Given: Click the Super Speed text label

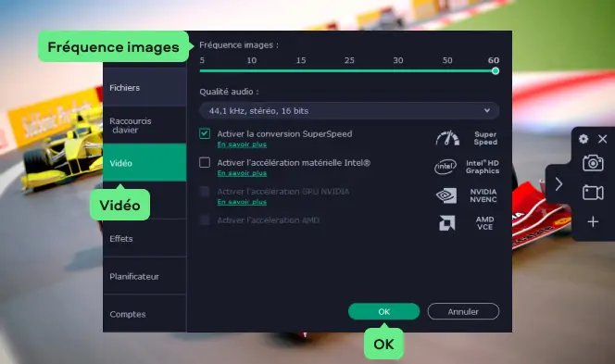Looking at the screenshot, I should [485, 138].
